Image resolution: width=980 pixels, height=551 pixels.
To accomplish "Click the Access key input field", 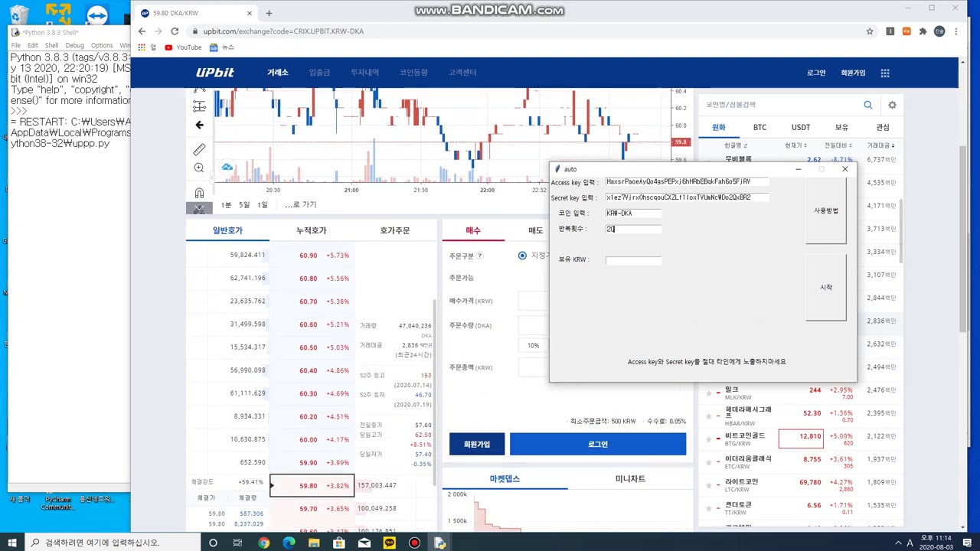I will coord(687,182).
